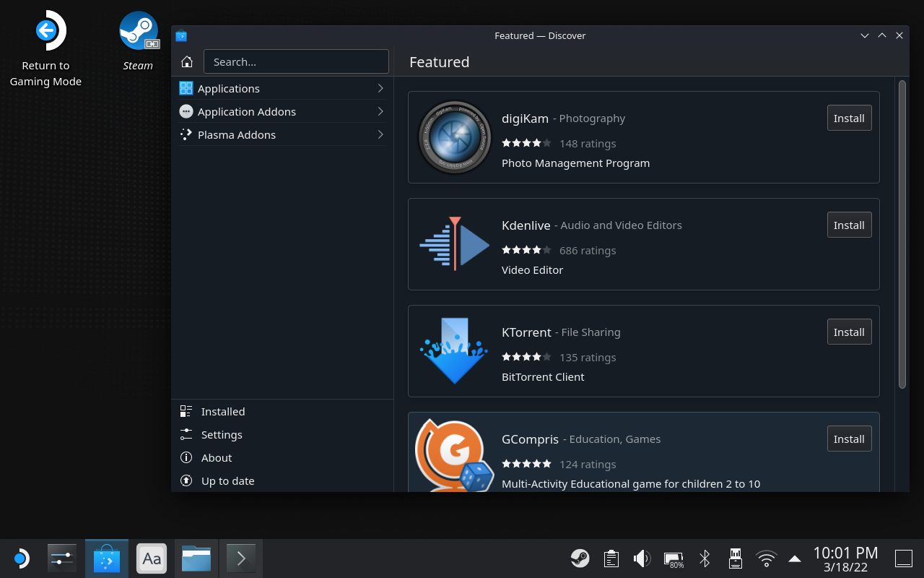924x578 pixels.
Task: Click the '124 ratings' text
Action: (588, 464)
